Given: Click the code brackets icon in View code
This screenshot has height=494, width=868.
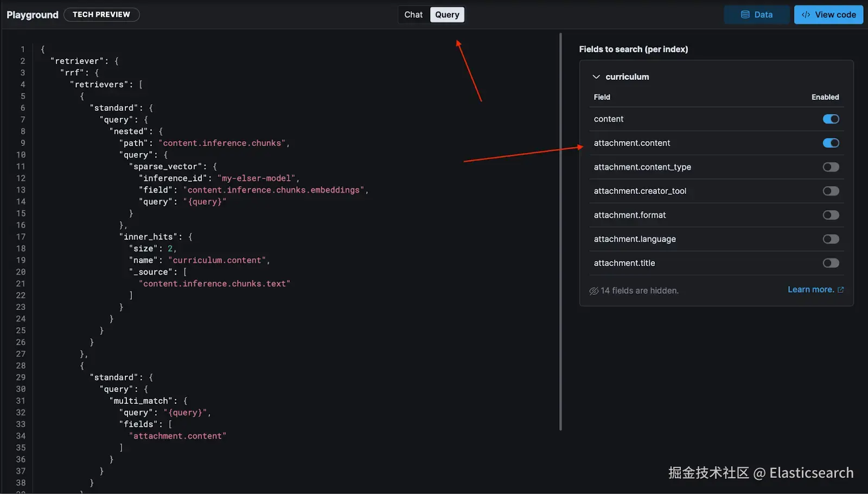Looking at the screenshot, I should (806, 15).
